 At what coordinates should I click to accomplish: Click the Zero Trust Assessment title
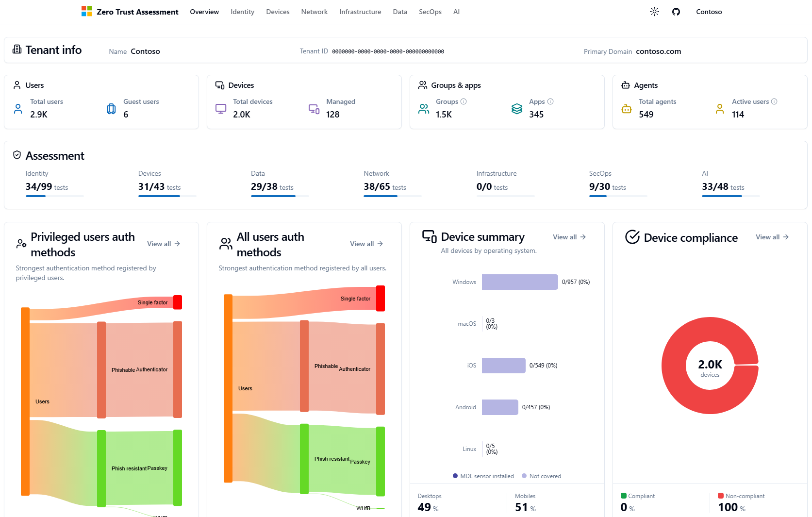pyautogui.click(x=137, y=12)
